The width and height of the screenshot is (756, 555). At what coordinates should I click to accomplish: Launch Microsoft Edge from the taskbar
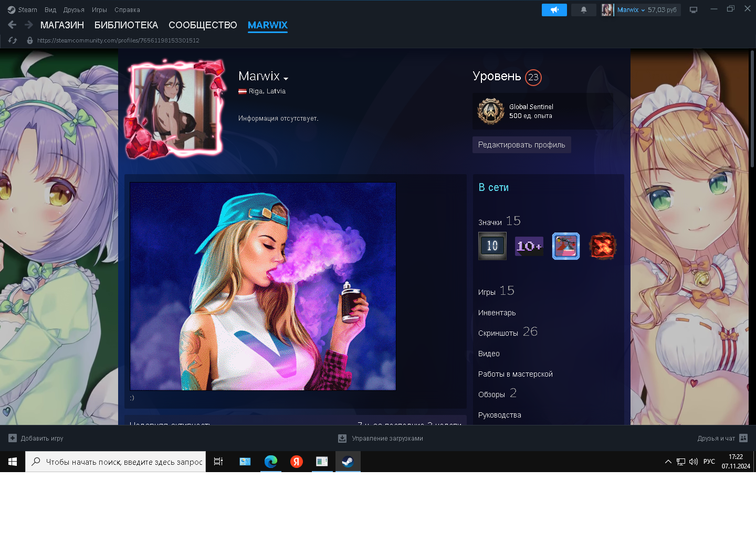tap(271, 462)
